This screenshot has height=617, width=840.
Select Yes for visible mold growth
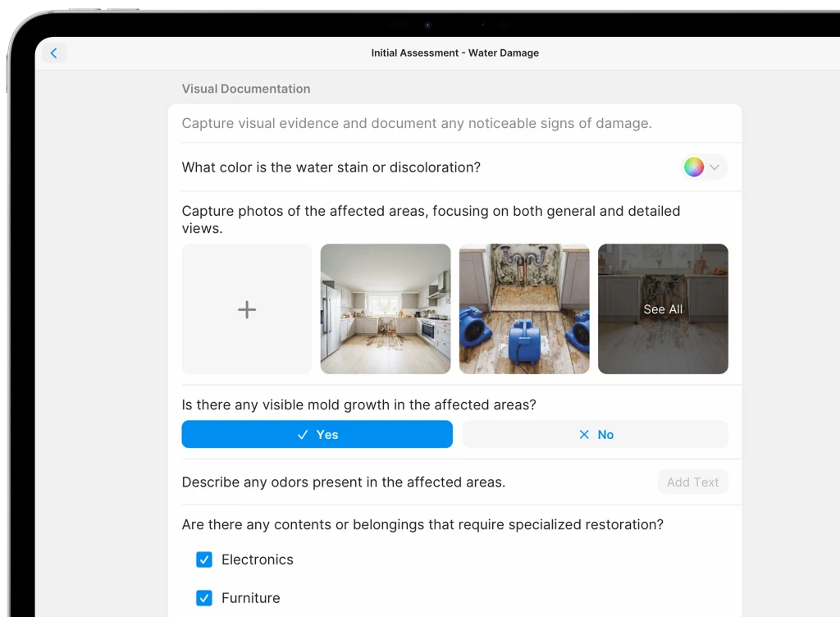point(317,434)
